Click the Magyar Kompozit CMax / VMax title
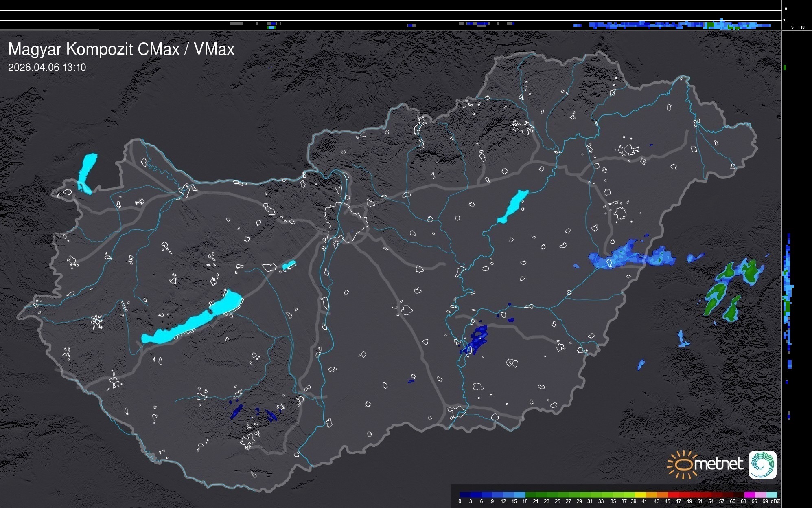 click(121, 49)
